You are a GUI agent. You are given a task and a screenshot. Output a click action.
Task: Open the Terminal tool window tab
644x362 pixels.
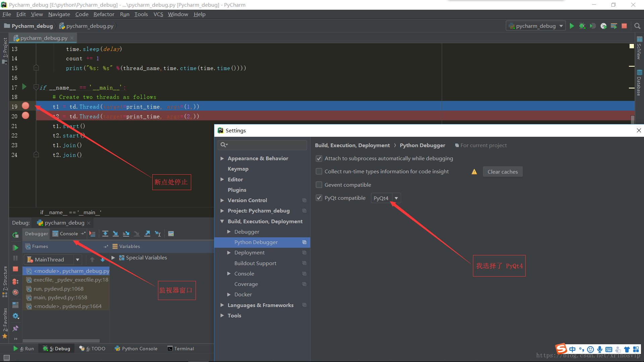coord(180,349)
